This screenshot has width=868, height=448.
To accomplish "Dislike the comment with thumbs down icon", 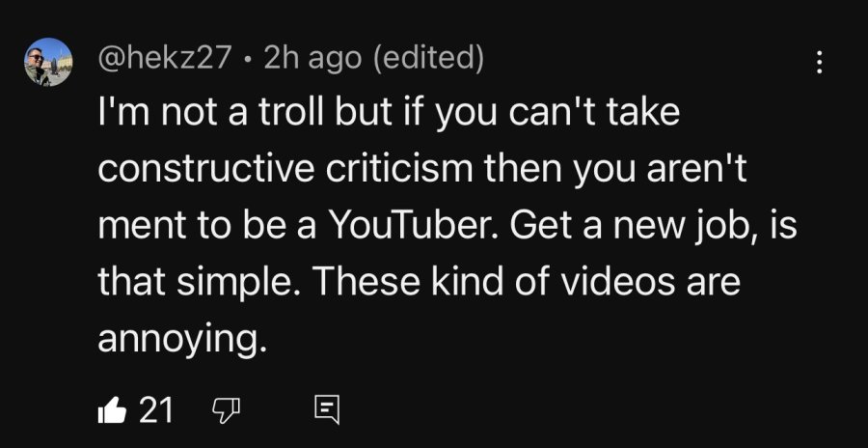I will (x=227, y=411).
